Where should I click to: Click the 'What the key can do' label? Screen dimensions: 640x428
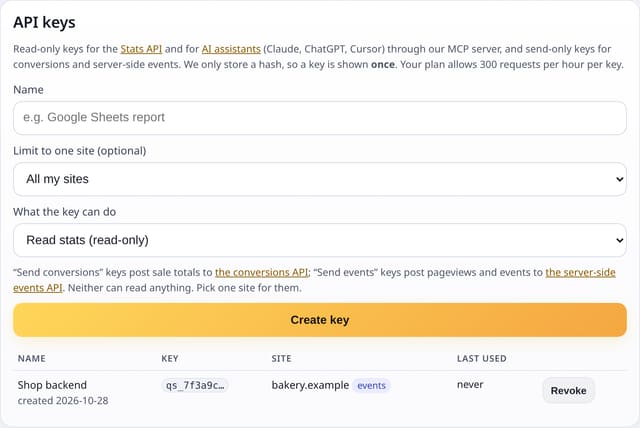pos(64,212)
